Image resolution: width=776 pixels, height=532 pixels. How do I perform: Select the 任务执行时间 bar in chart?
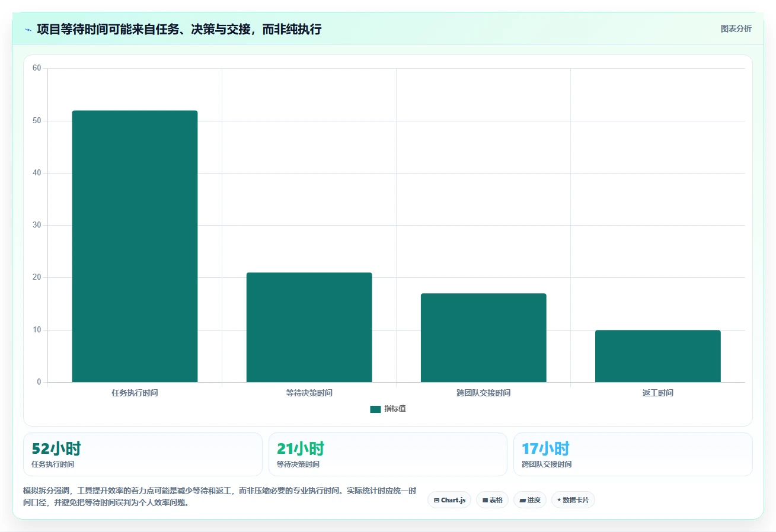(x=135, y=246)
